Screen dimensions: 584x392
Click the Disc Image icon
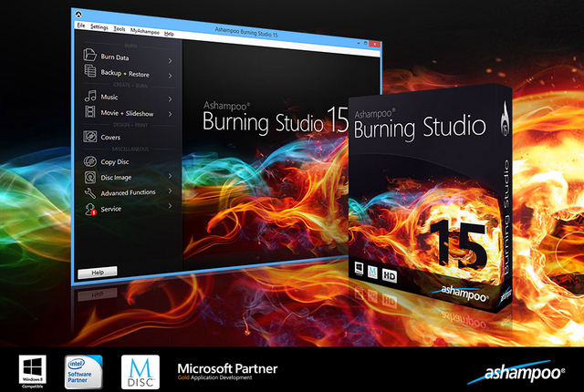click(89, 177)
